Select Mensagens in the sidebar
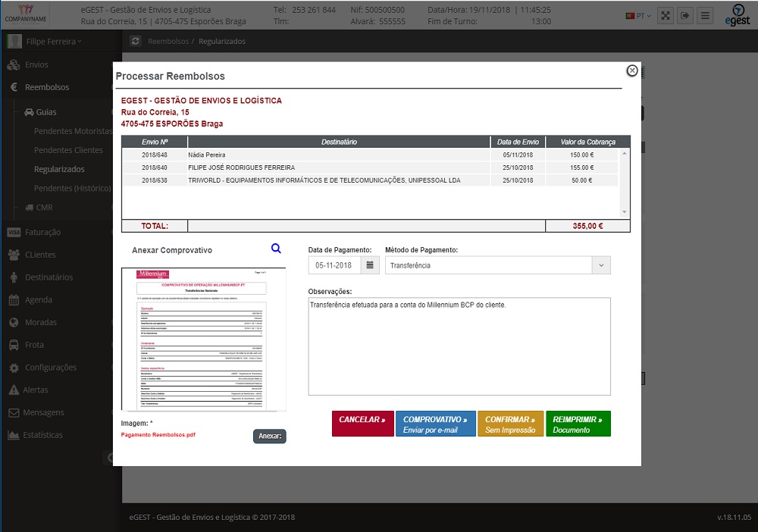 (x=44, y=412)
